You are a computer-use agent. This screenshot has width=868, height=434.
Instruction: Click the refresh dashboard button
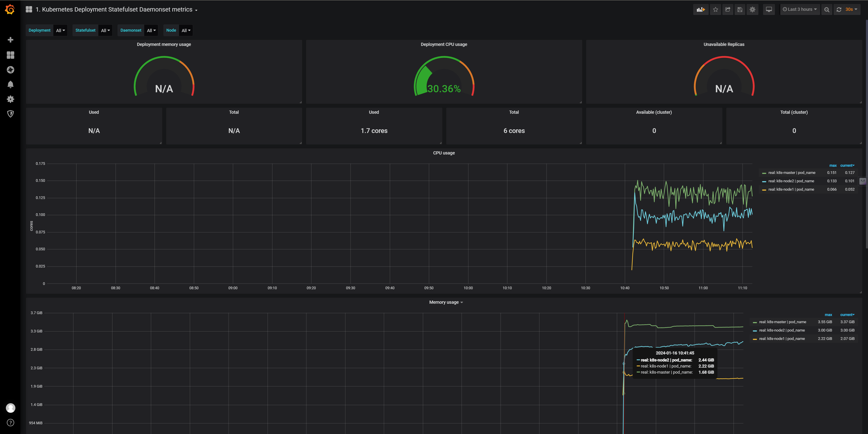(839, 9)
